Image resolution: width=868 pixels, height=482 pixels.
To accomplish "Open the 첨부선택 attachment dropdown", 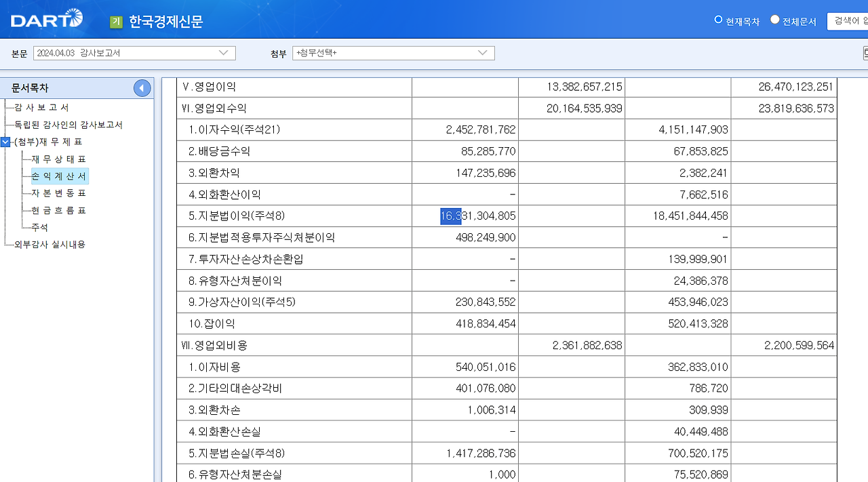I will [393, 53].
